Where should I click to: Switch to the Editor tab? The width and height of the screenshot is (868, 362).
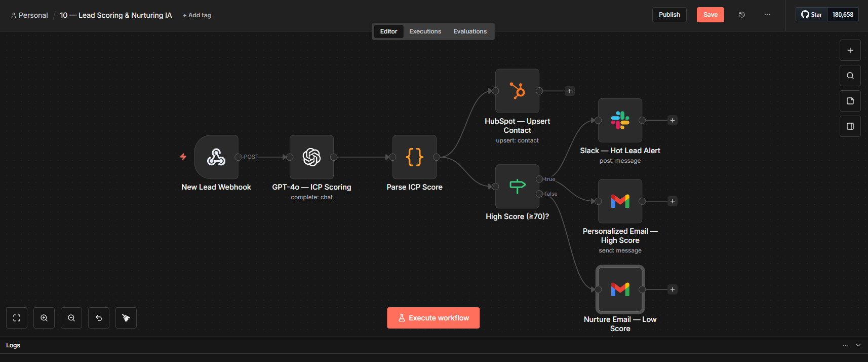tap(388, 31)
